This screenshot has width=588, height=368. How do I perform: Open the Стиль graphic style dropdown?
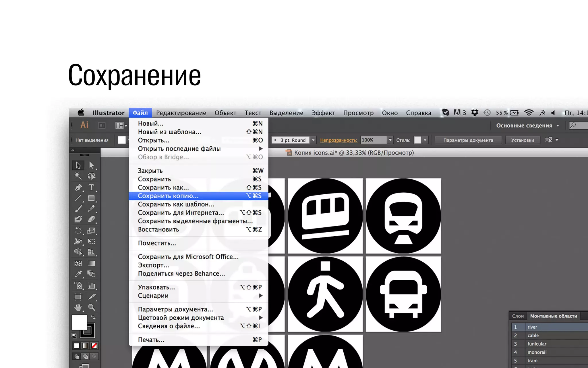[425, 140]
